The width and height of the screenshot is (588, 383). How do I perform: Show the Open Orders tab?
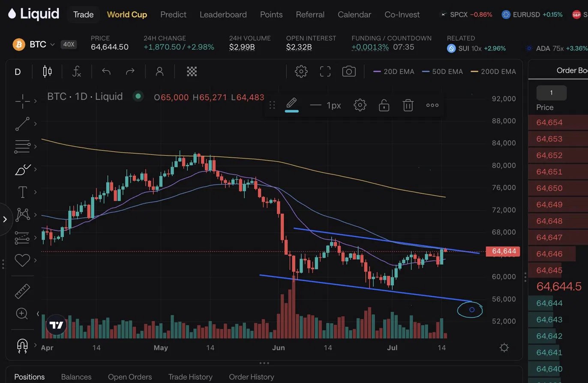click(130, 377)
